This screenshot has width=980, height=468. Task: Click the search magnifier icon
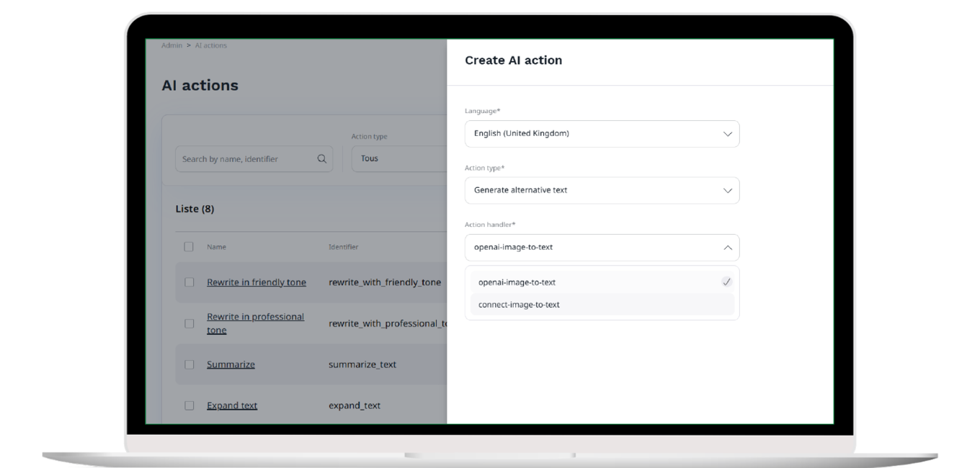(x=322, y=159)
